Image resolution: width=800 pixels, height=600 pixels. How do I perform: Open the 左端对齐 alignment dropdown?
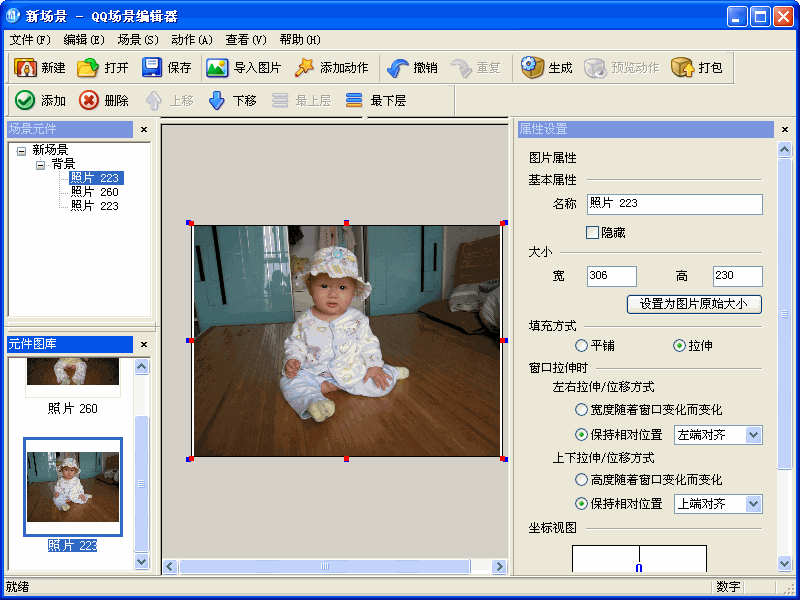(753, 435)
